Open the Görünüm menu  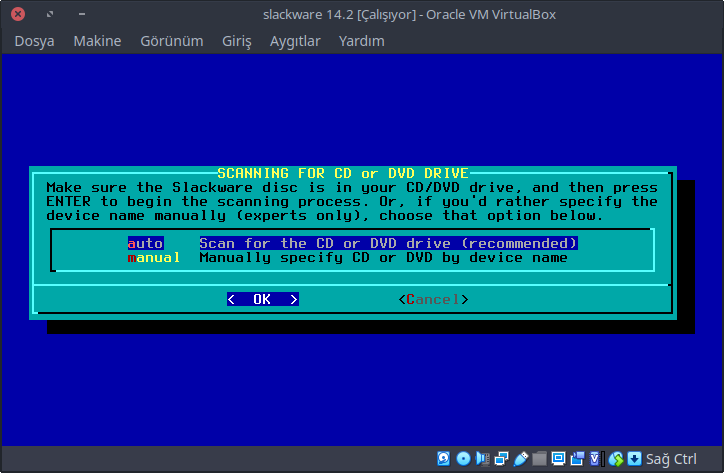(172, 41)
